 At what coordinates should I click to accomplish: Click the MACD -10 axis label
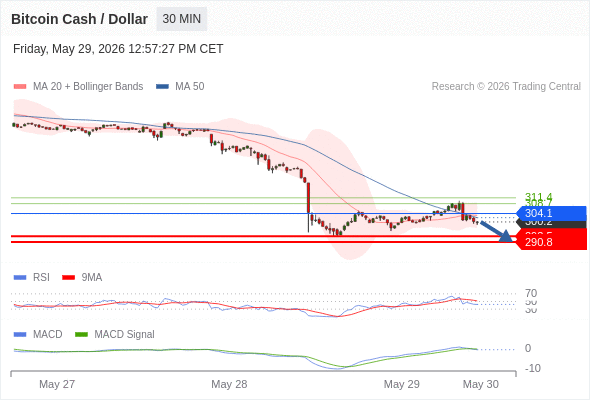pos(532,368)
